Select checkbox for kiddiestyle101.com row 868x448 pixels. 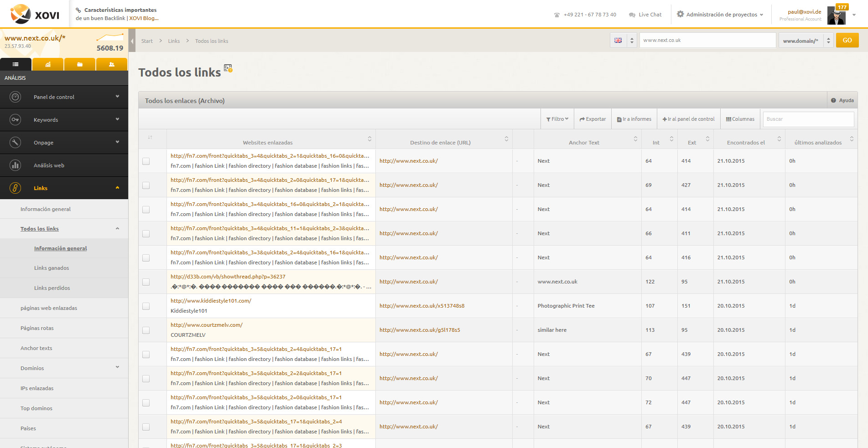[146, 306]
